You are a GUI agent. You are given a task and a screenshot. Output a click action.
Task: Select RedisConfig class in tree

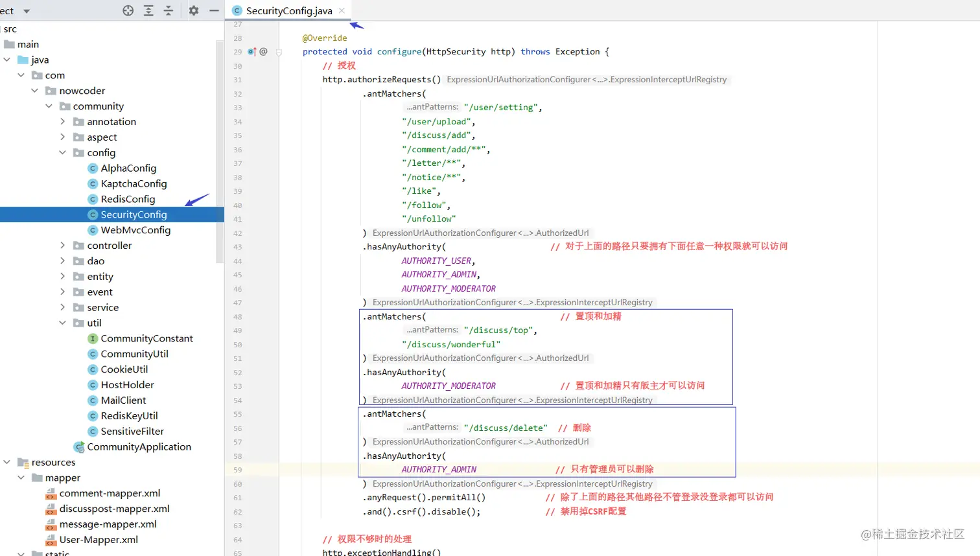pos(128,200)
